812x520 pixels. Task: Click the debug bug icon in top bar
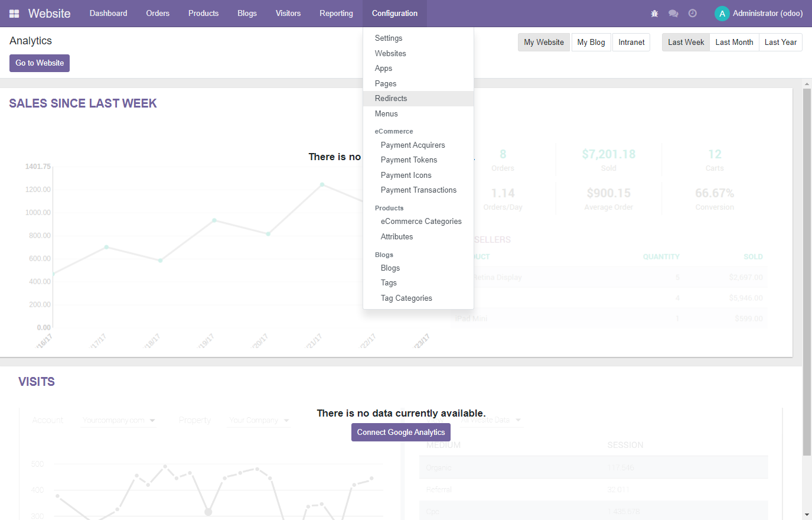pyautogui.click(x=654, y=14)
